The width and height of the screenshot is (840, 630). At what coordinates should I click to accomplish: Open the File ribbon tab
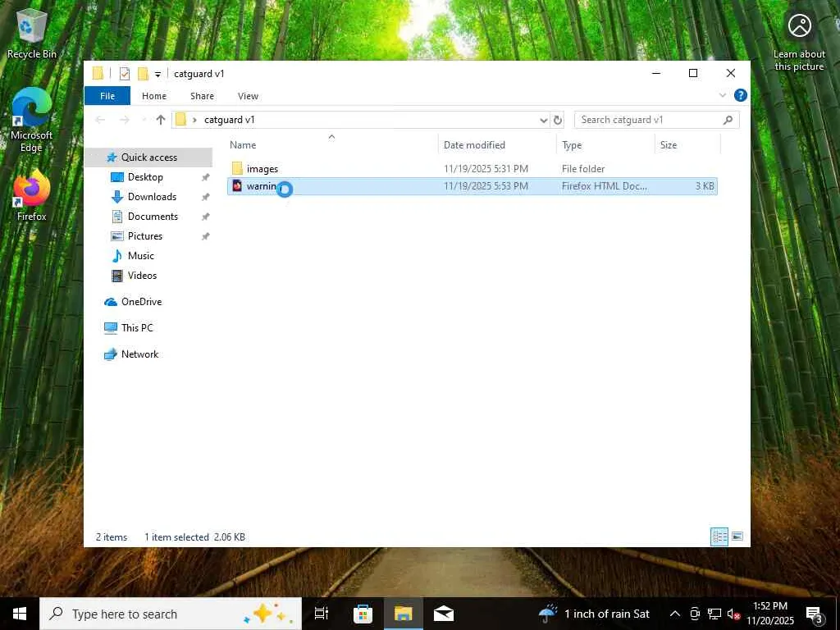(107, 96)
